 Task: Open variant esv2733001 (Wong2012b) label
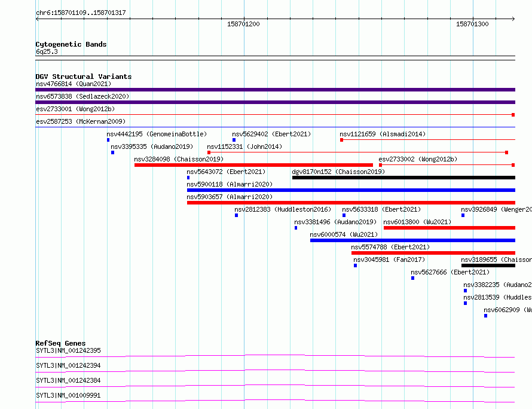tap(75, 109)
